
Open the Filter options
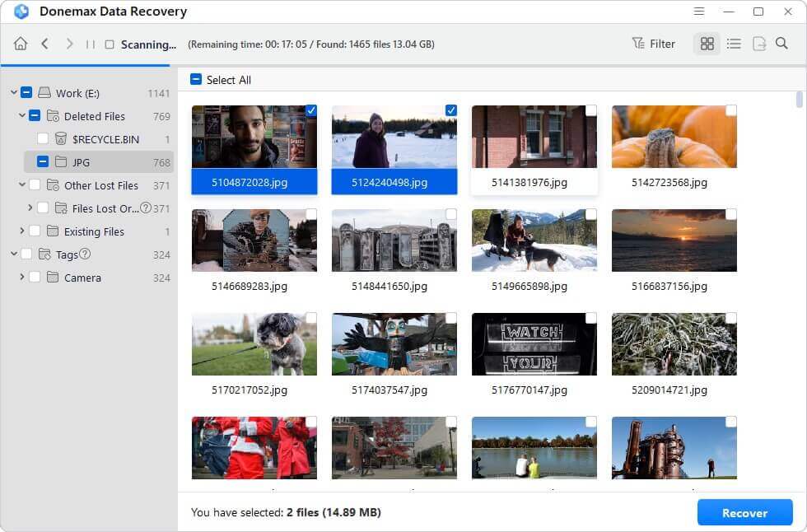click(x=654, y=44)
